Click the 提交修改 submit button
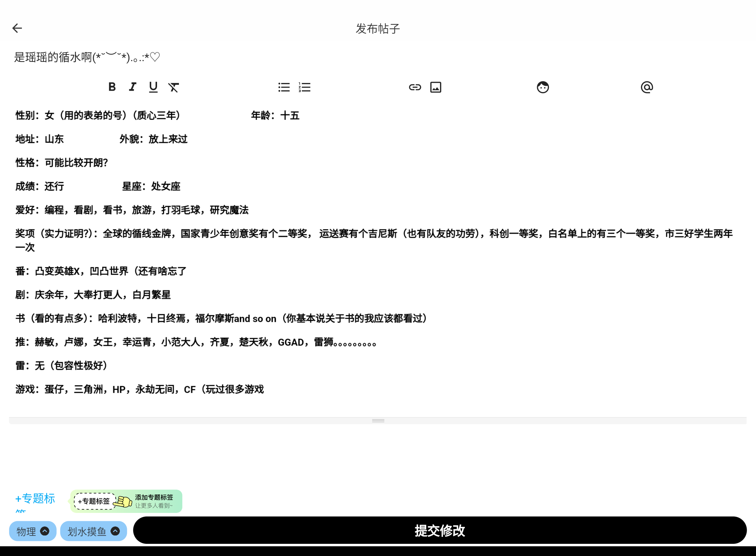756x556 pixels. [x=440, y=530]
